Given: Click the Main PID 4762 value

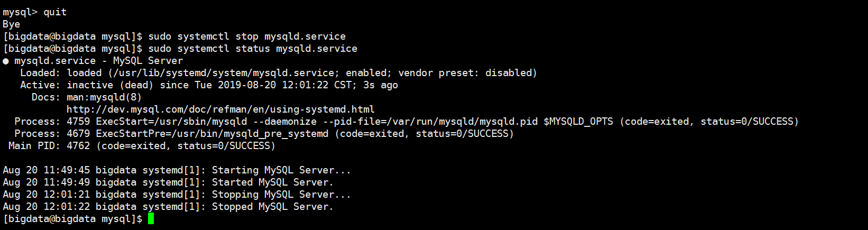Looking at the screenshot, I should 78,146.
